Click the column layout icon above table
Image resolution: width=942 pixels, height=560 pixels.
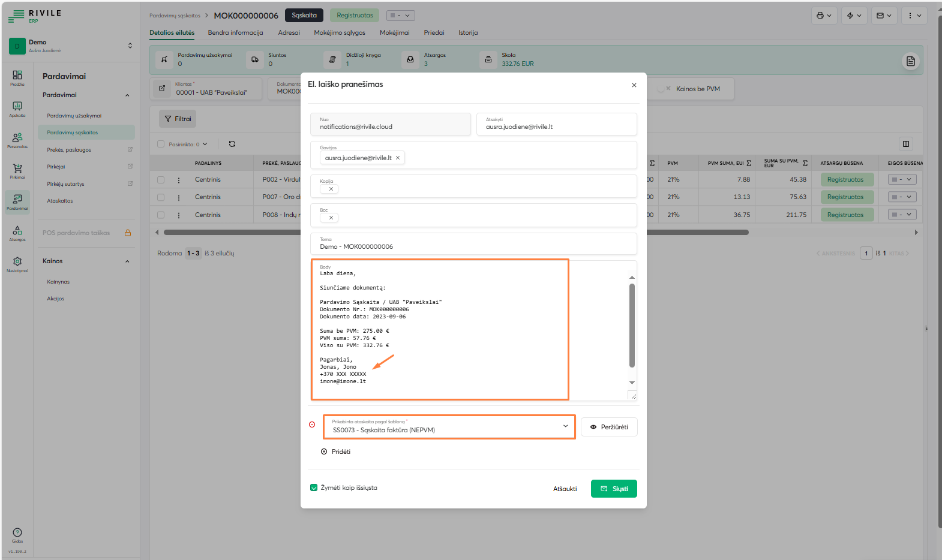pyautogui.click(x=905, y=144)
